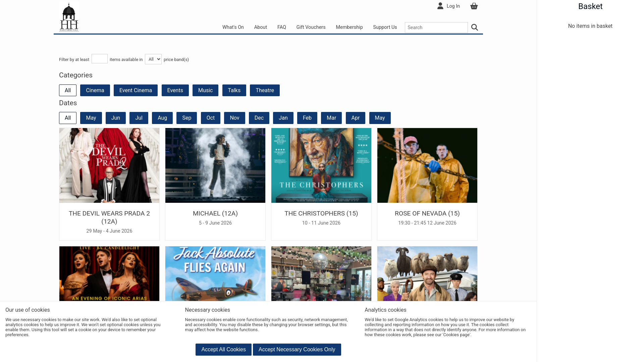This screenshot has width=644, height=362.
Task: Open the What's On menu
Action: pyautogui.click(x=233, y=27)
